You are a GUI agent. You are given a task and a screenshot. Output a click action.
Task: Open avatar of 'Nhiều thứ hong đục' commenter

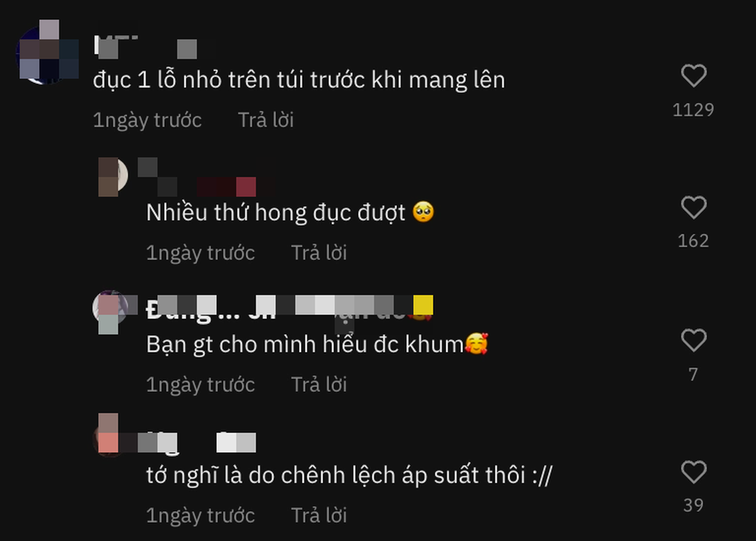113,176
